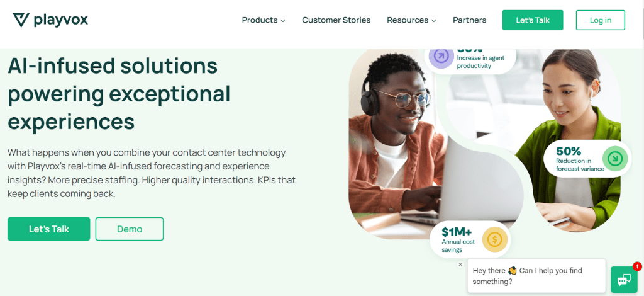Click the chevron next to Products
Viewport: 644px width, 296px height.
pos(283,21)
